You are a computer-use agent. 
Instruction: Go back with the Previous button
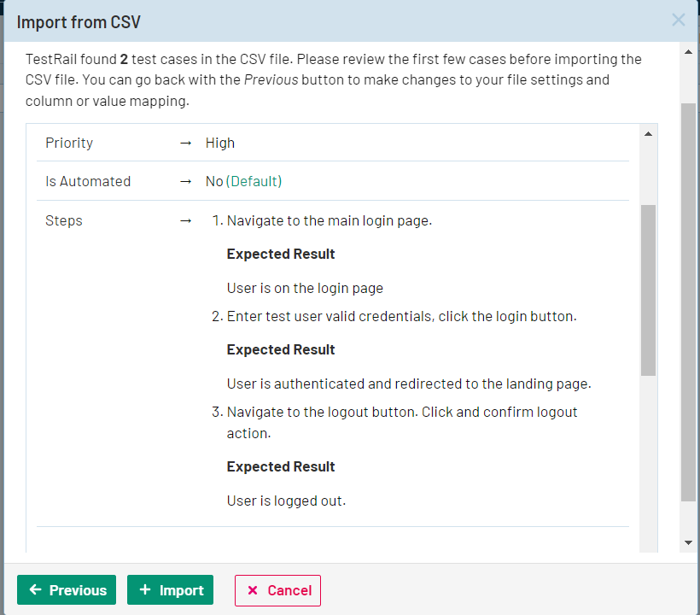point(67,590)
